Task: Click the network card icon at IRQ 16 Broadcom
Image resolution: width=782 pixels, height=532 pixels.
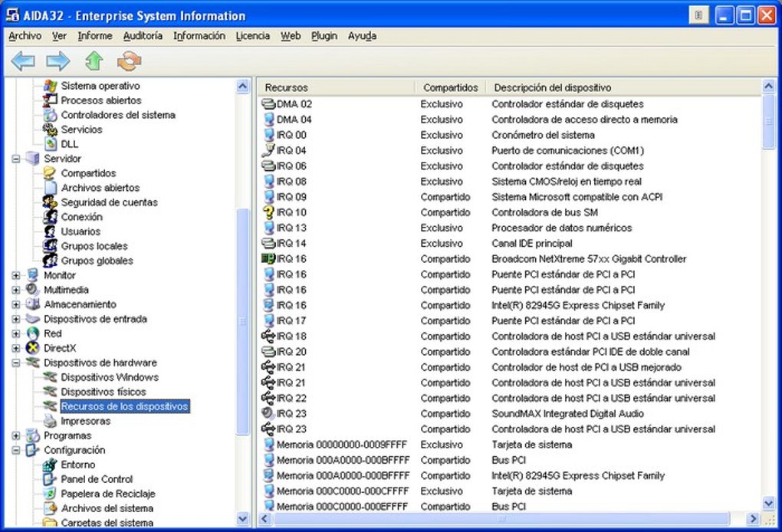Action: pyautogui.click(x=268, y=259)
